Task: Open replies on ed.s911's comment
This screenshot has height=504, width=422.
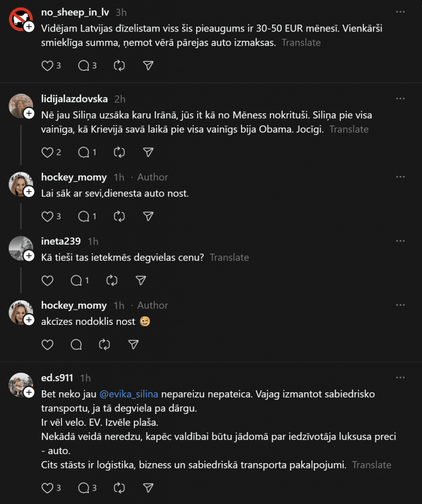Action: [84, 488]
